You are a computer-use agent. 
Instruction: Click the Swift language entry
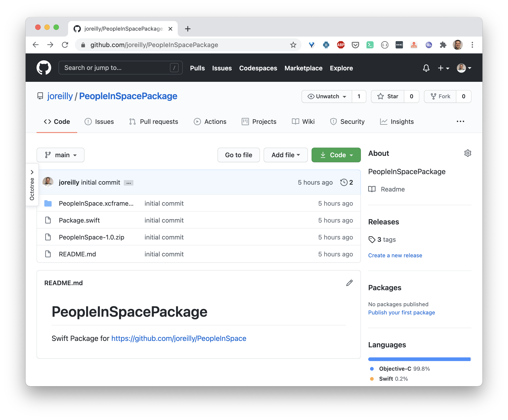tap(389, 379)
